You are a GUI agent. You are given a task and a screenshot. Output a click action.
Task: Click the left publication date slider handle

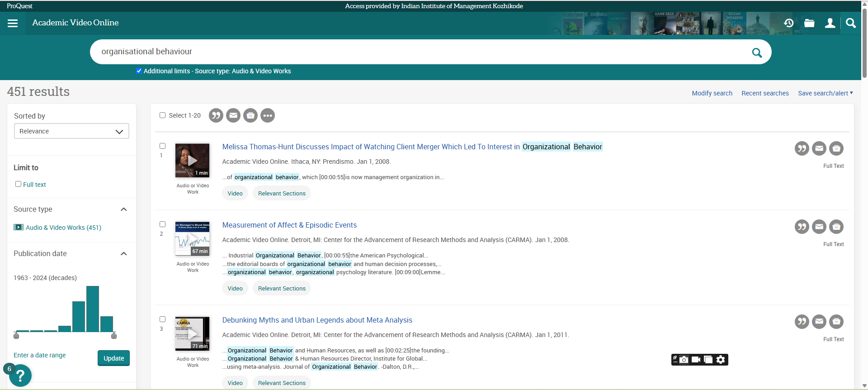[x=16, y=336]
